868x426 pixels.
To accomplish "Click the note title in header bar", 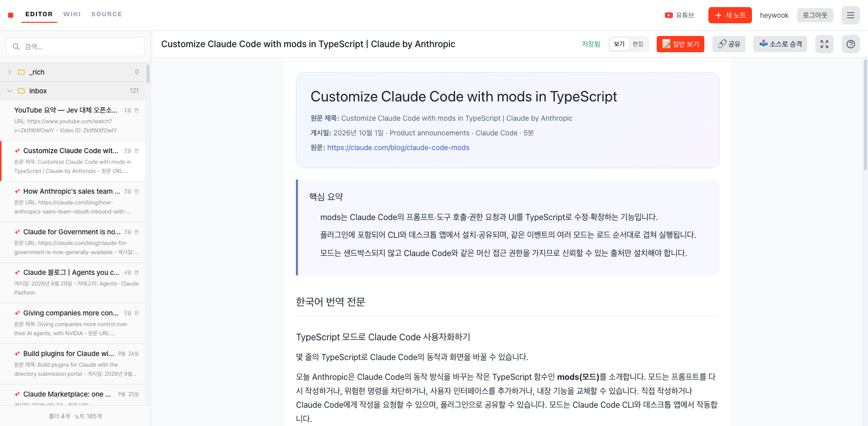I will pos(308,44).
